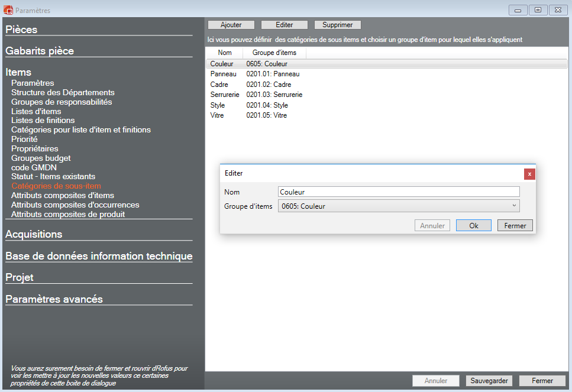Expand the Acquisitions section
The width and height of the screenshot is (572, 392).
(x=34, y=234)
